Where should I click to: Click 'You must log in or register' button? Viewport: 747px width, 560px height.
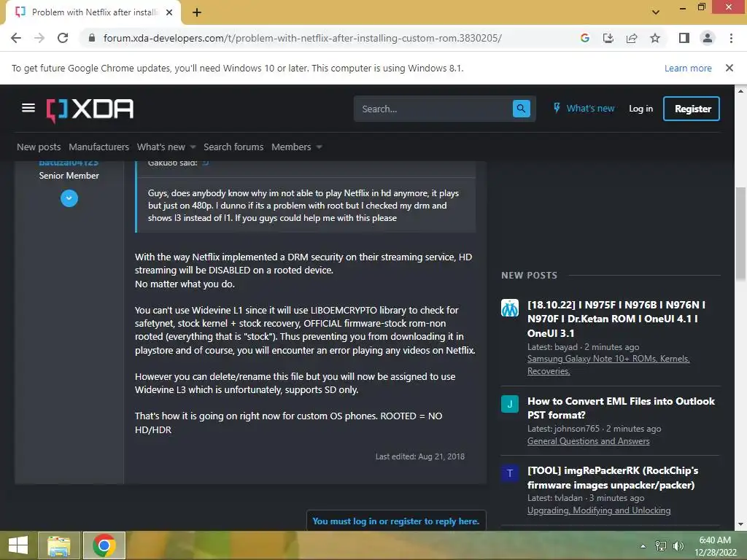(x=396, y=521)
